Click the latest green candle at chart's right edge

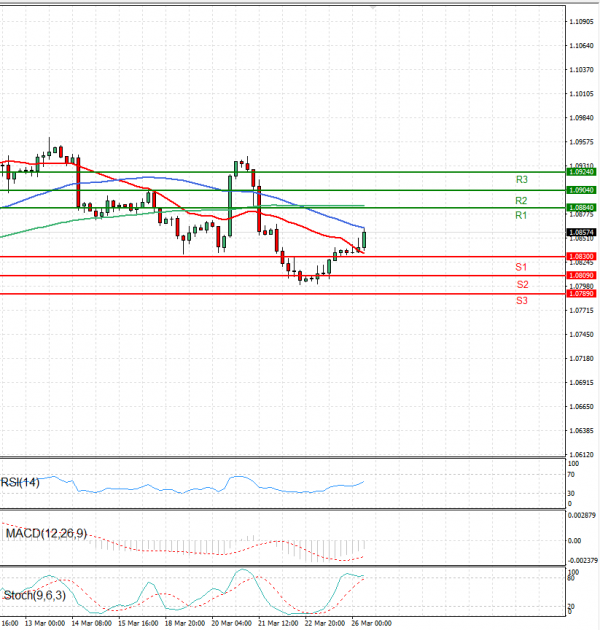click(364, 240)
